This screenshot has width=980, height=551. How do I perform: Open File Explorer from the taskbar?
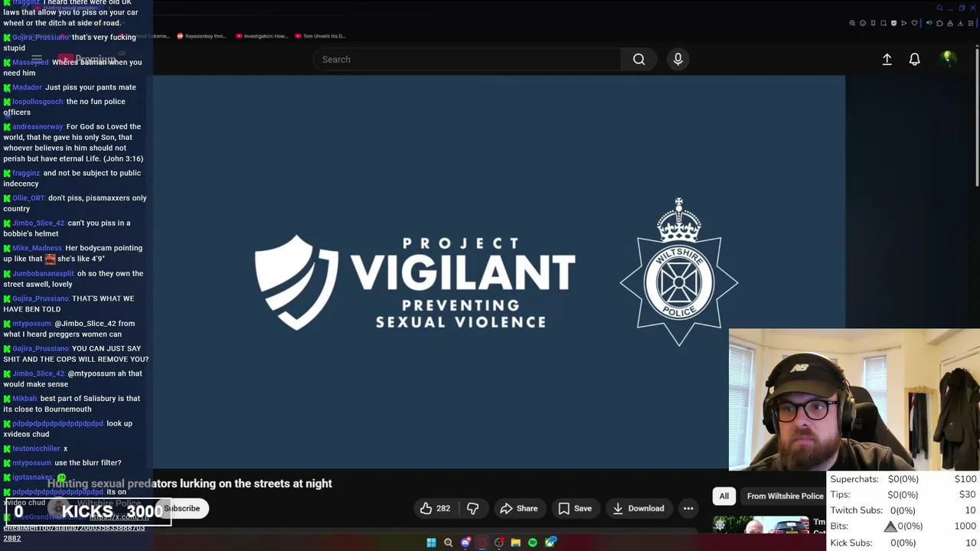516,543
